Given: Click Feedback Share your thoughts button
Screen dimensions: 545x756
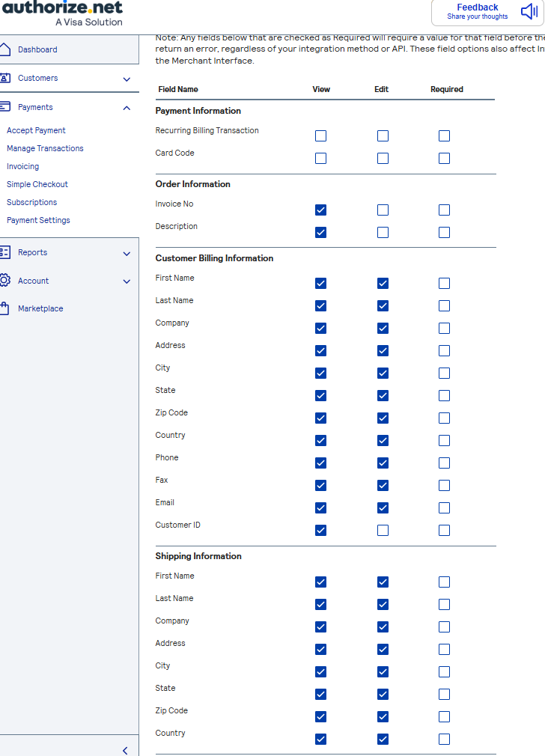Looking at the screenshot, I should tap(478, 12).
